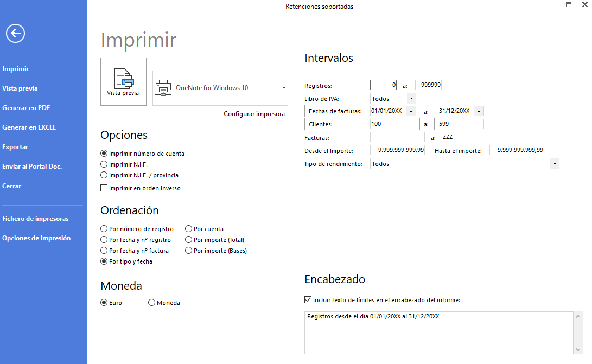
Task: Choose Generar en PDF
Action: point(26,107)
